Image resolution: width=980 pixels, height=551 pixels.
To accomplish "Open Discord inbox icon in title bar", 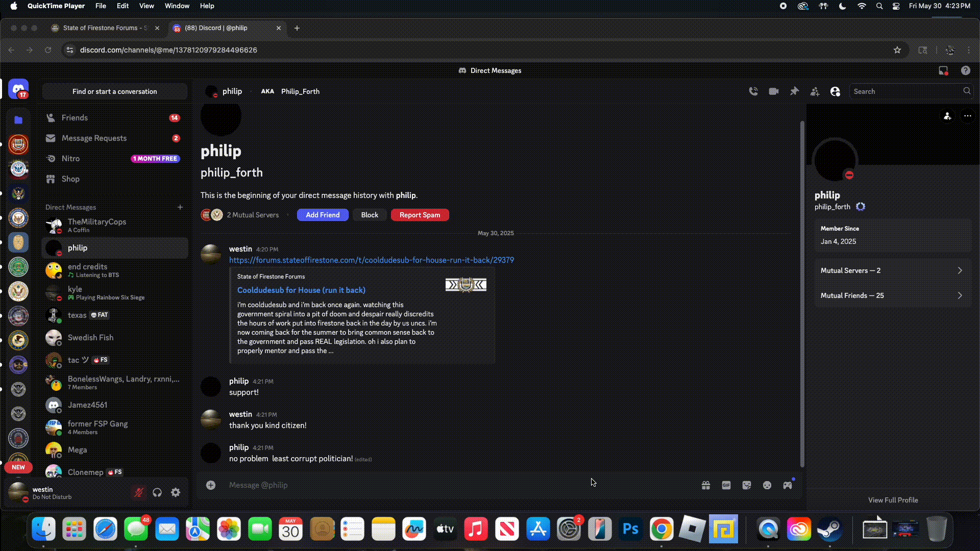I will point(943,71).
